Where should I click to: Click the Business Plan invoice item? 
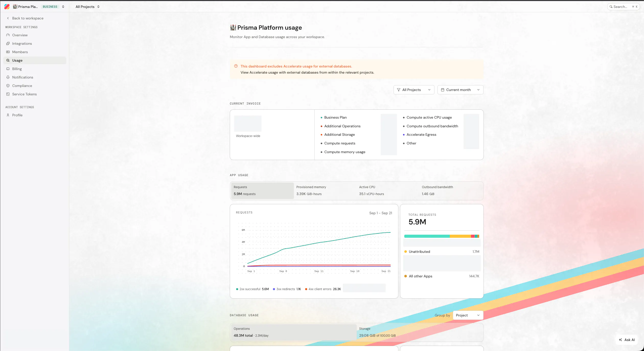click(336, 117)
